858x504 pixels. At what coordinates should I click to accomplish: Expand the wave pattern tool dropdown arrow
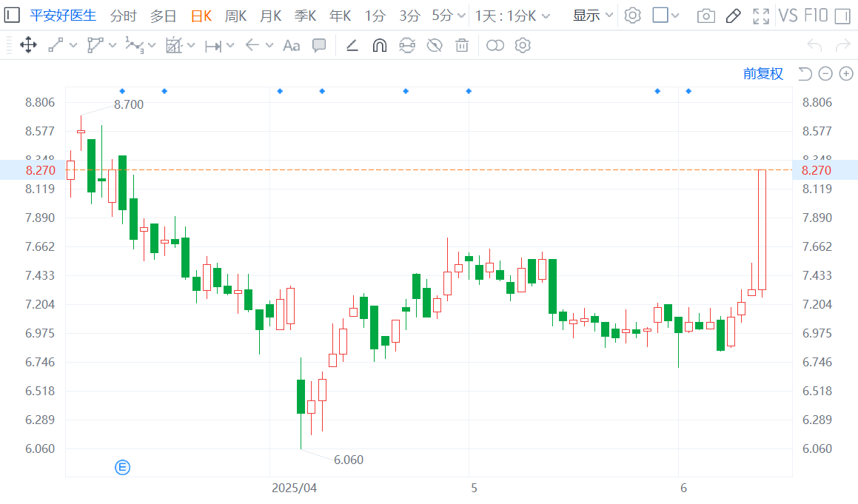(152, 45)
